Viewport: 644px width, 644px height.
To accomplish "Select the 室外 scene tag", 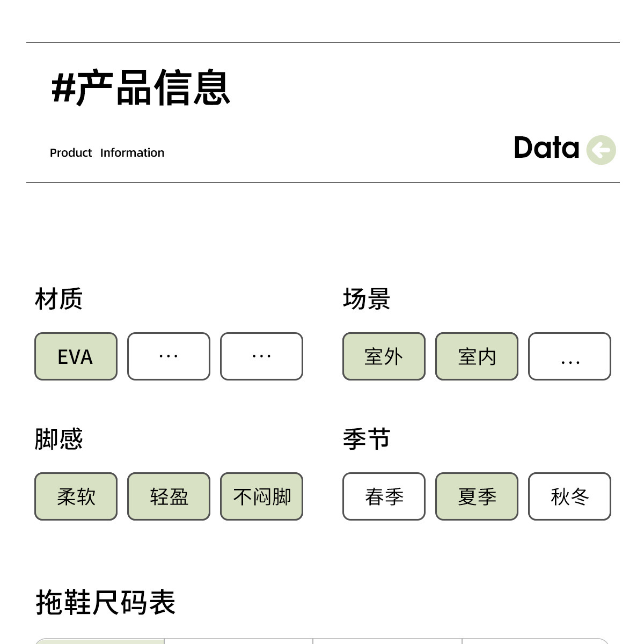I will pos(384,356).
